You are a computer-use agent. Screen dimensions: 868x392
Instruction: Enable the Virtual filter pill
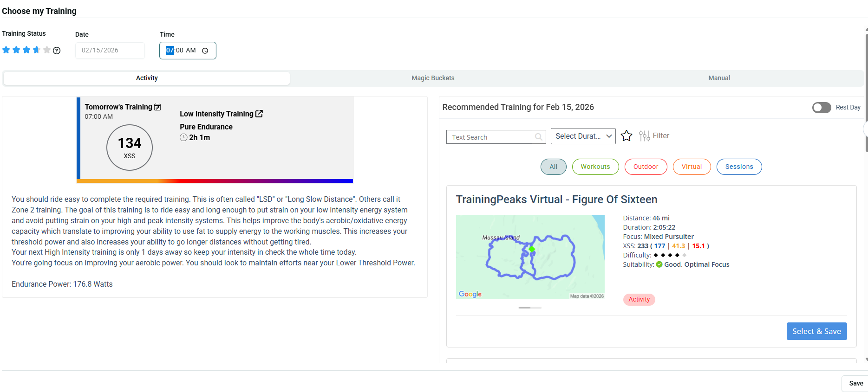pos(692,167)
